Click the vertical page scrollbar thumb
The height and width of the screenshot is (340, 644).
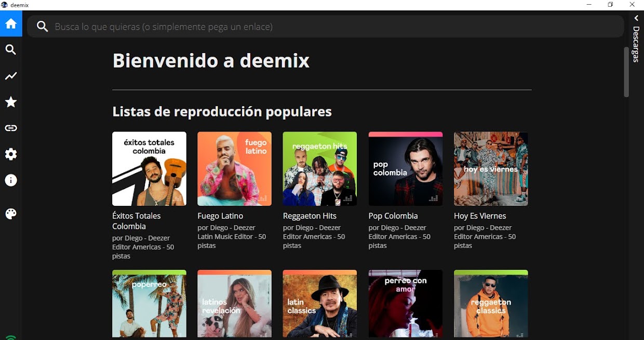(x=626, y=72)
